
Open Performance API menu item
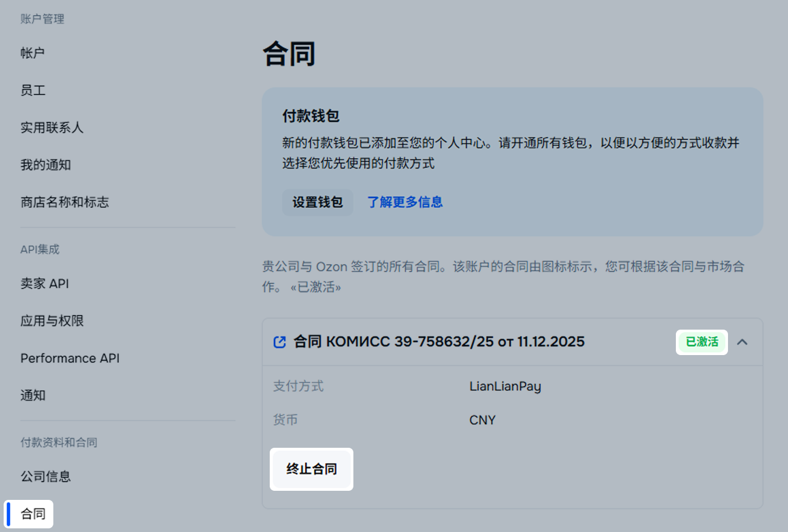(x=70, y=358)
